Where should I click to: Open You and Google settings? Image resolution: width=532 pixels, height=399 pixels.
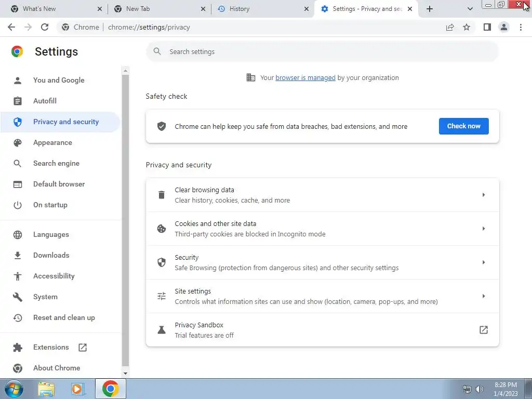[x=60, y=81]
